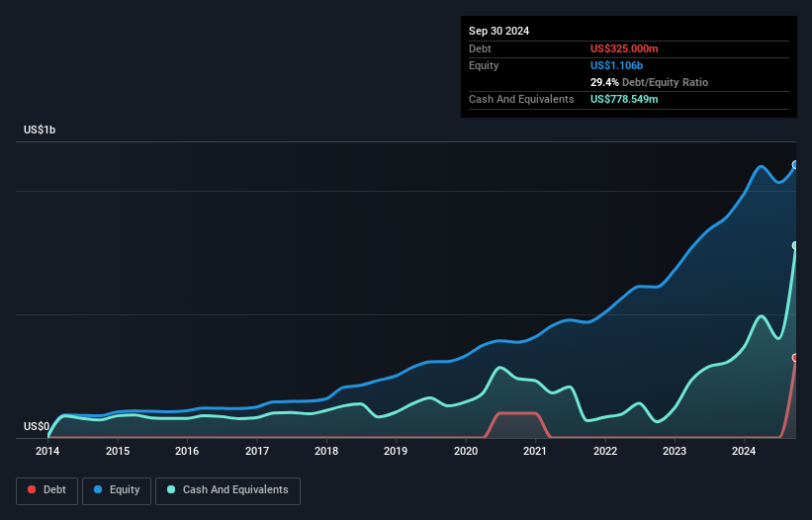Image resolution: width=812 pixels, height=520 pixels.
Task: Click the US$325.000m debt value
Action: pos(624,48)
